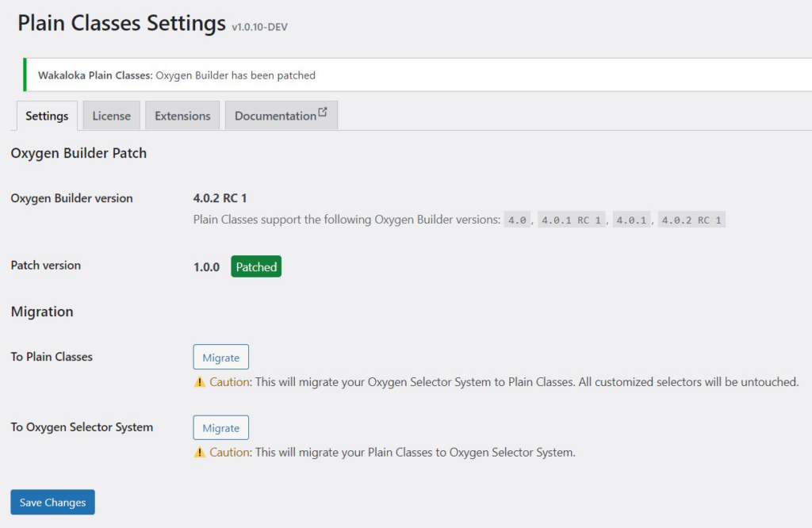Click the 'Oxygen Builder Patch' heading

coord(79,153)
